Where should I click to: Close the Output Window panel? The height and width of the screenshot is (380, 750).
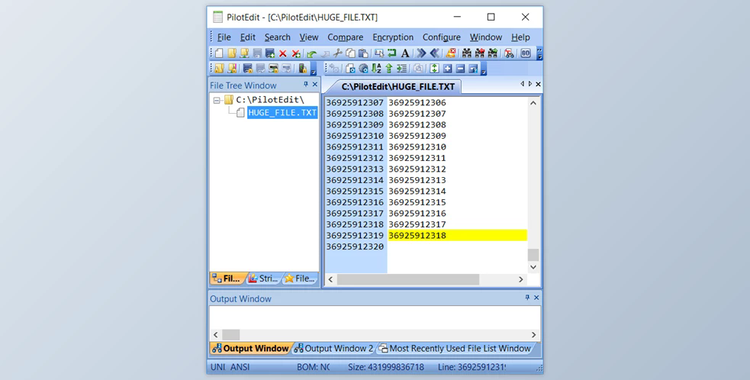click(x=536, y=297)
